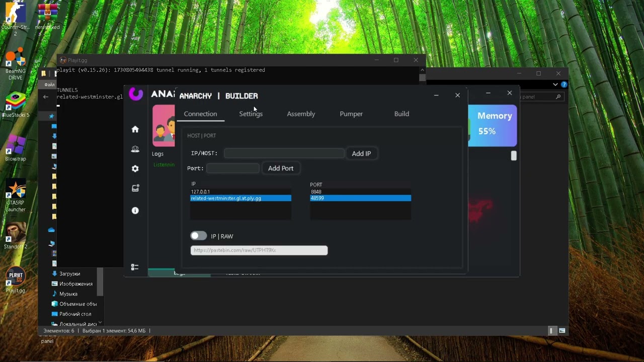
Task: Switch Explorer to details view icon
Action: (551, 331)
